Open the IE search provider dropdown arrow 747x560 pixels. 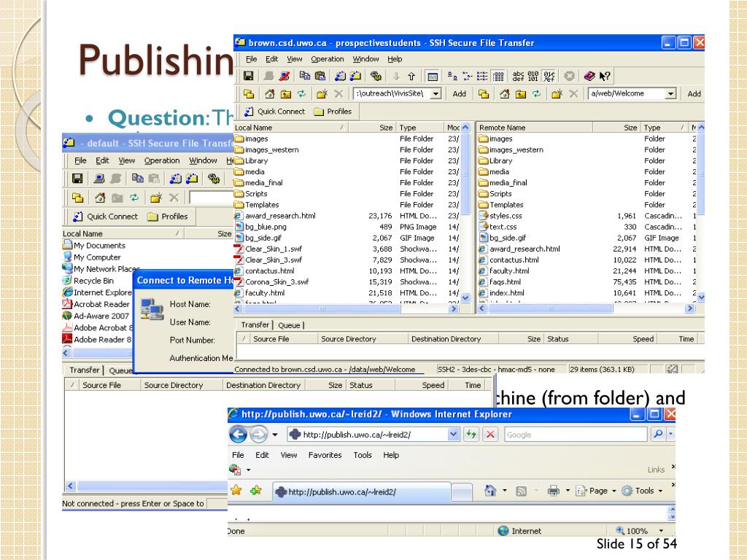point(671,435)
